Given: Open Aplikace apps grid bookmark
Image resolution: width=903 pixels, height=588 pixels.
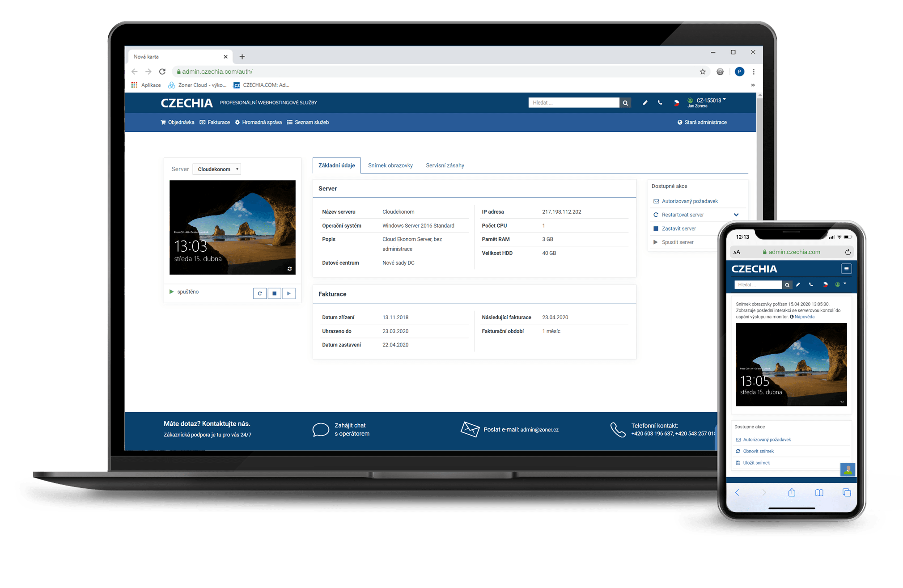Looking at the screenshot, I should coord(146,85).
